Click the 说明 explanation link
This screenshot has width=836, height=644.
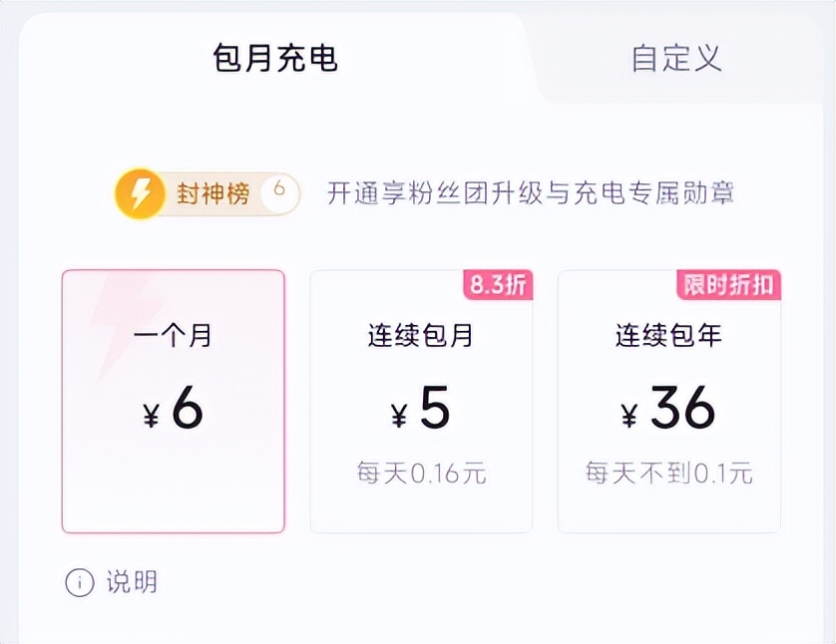pyautogui.click(x=132, y=582)
